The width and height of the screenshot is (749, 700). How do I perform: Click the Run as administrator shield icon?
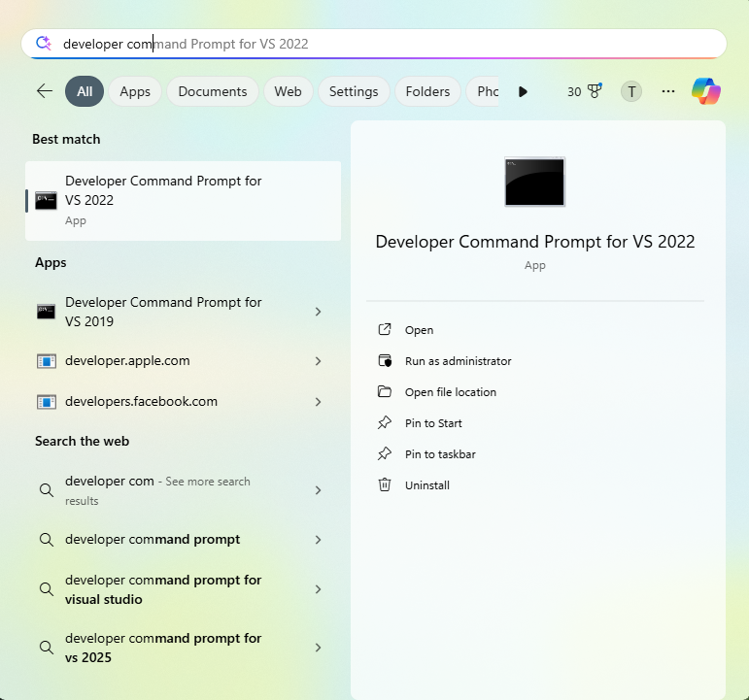pyautogui.click(x=385, y=361)
